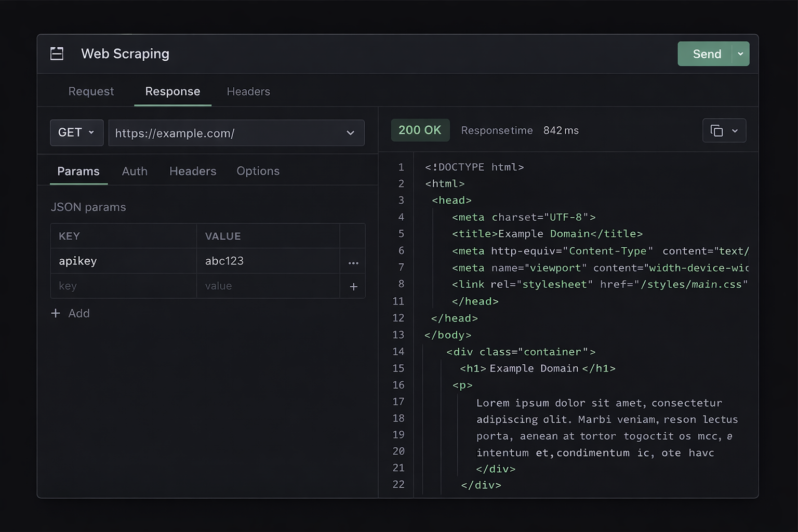Click the plus icon beside Add
Screen dimensions: 798x532
pyautogui.click(x=56, y=313)
